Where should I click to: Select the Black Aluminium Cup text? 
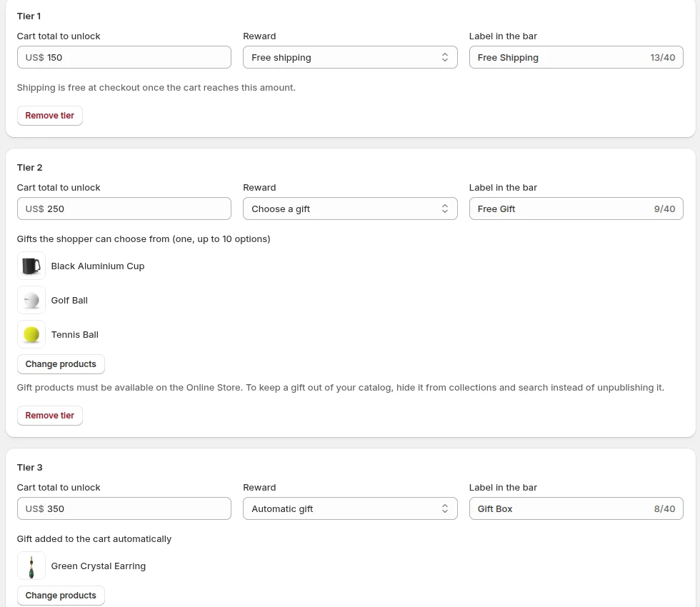(x=98, y=266)
